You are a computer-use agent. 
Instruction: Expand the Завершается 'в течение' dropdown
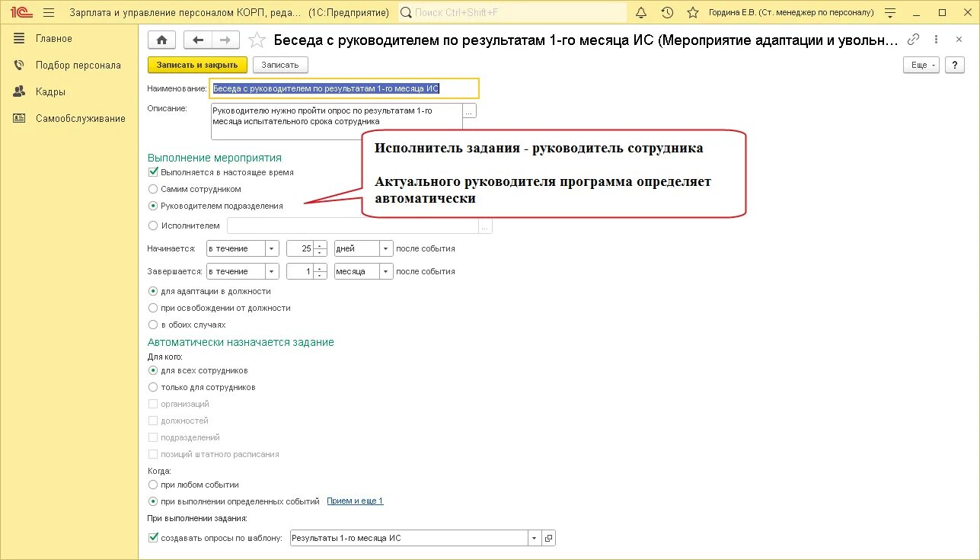[x=272, y=271]
